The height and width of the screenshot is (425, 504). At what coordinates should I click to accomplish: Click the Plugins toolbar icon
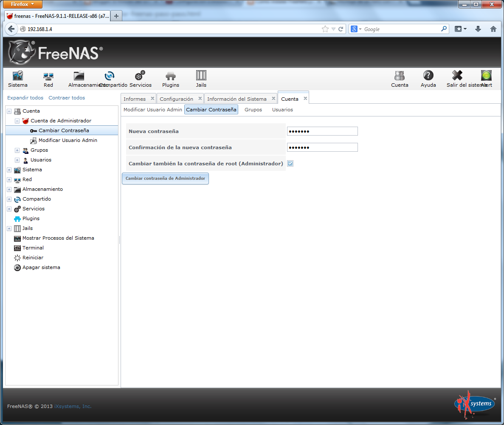tap(170, 79)
